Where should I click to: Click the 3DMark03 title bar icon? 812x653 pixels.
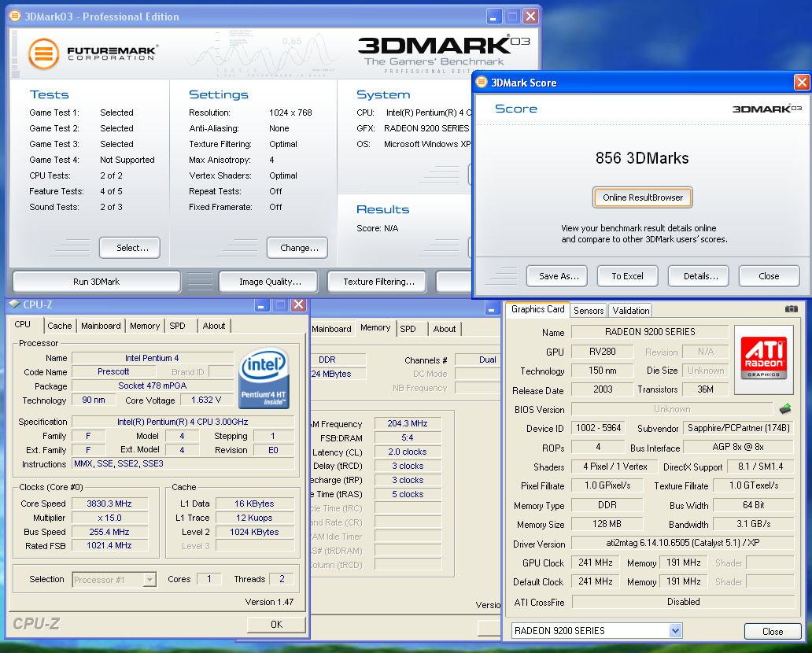[x=15, y=16]
